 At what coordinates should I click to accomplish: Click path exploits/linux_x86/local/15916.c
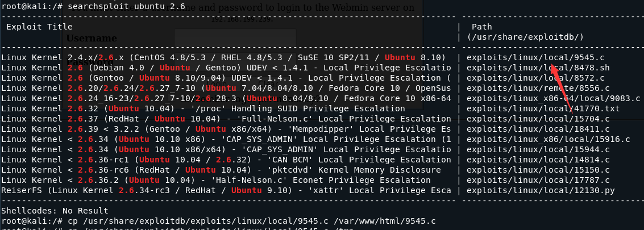click(549, 140)
